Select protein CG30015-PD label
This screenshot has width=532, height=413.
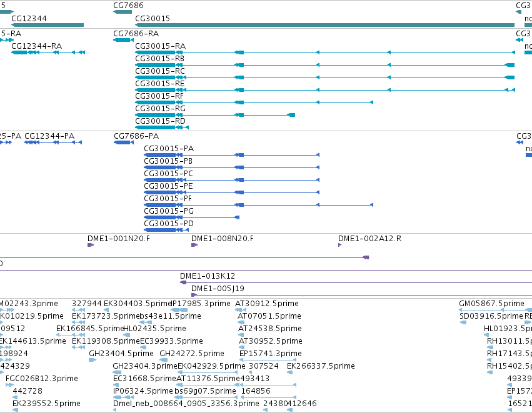tap(169, 224)
